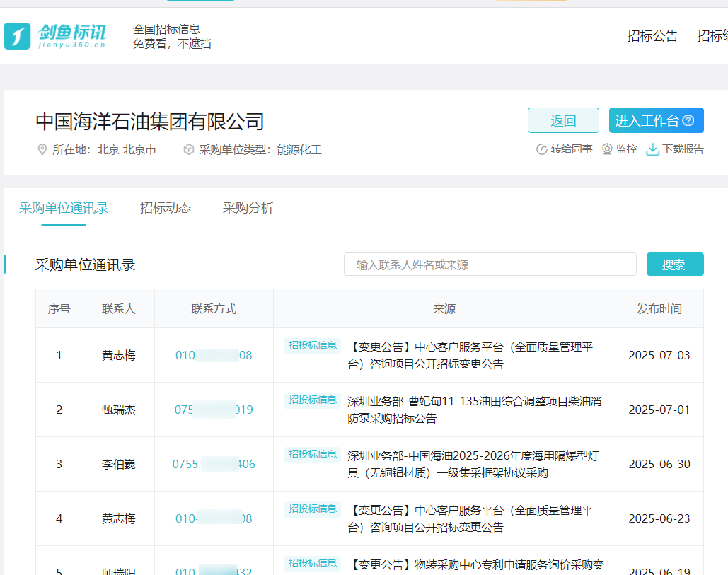The image size is (728, 575).
Task: Click the 转给同事 forward icon
Action: 542,149
